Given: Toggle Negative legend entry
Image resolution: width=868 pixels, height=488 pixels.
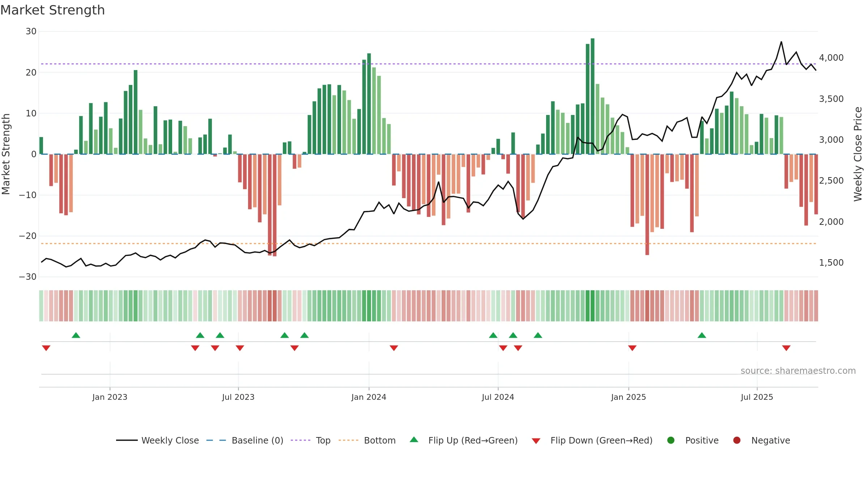Looking at the screenshot, I should pos(761,440).
